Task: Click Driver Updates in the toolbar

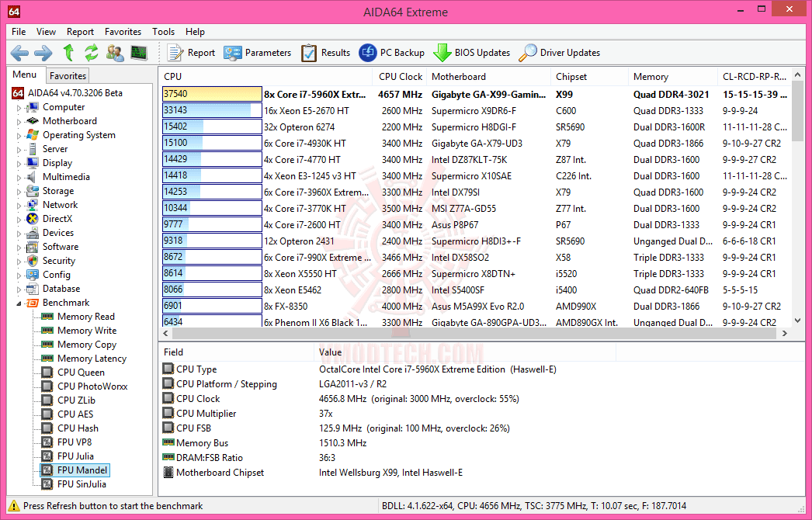Action: (559, 53)
